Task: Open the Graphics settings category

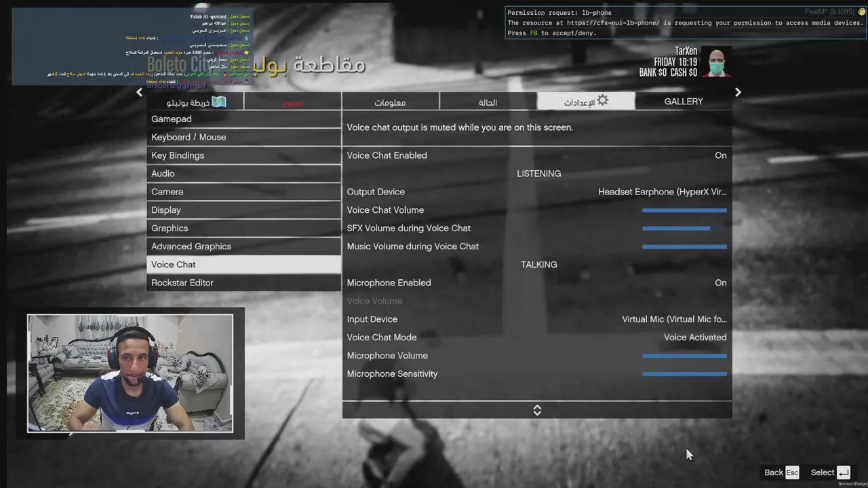Action: click(x=243, y=228)
